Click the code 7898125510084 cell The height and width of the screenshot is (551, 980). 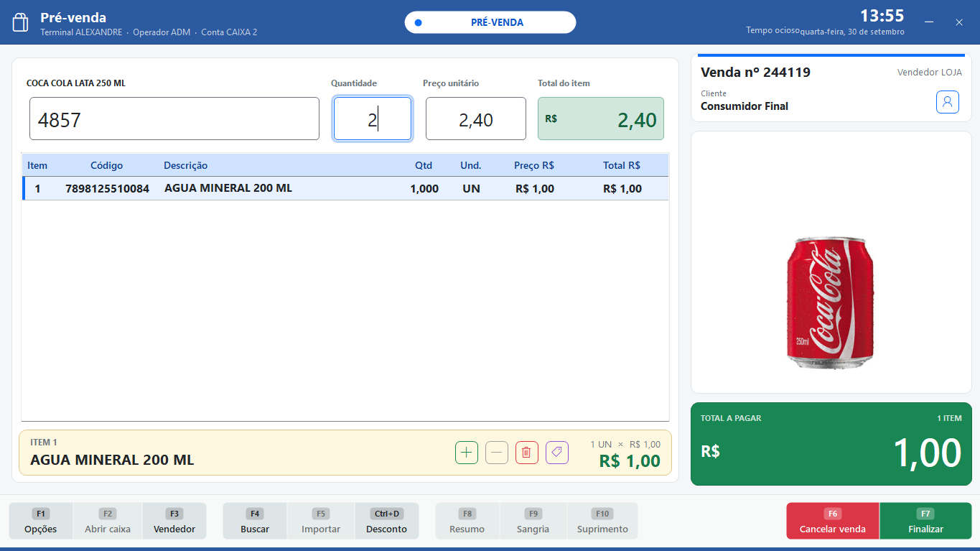pos(107,189)
